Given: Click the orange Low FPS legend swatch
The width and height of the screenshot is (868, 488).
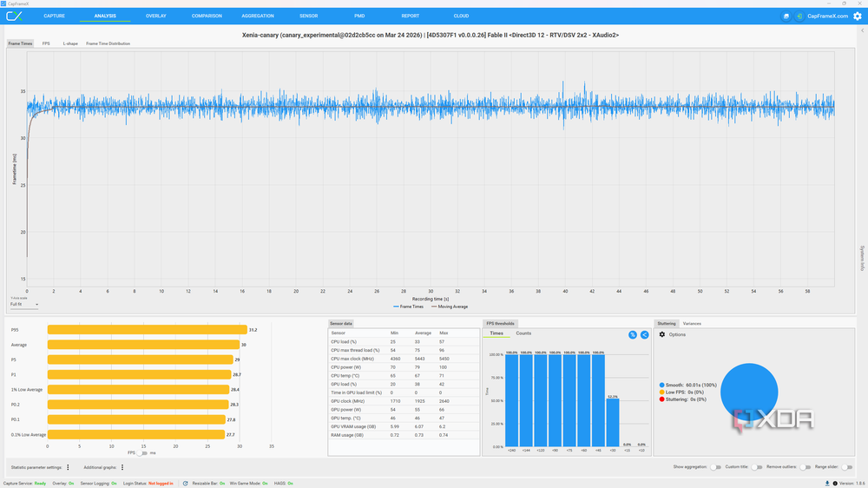Looking at the screenshot, I should (x=661, y=392).
